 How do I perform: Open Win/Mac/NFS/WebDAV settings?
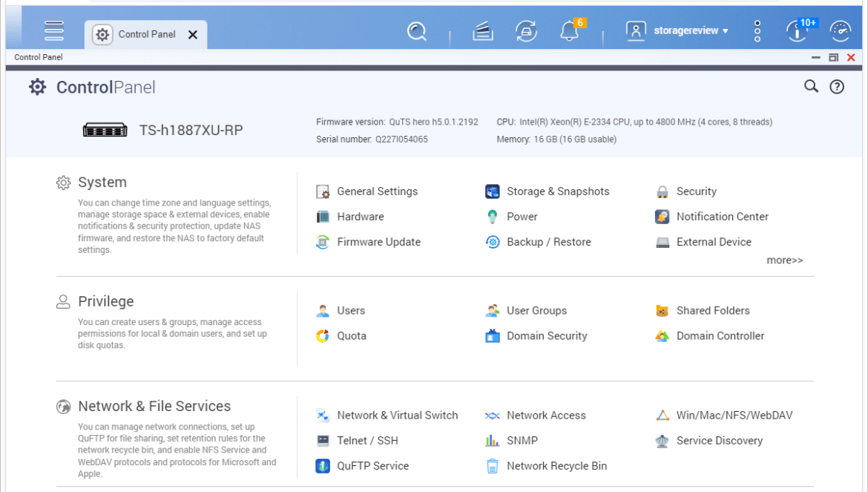(734, 415)
